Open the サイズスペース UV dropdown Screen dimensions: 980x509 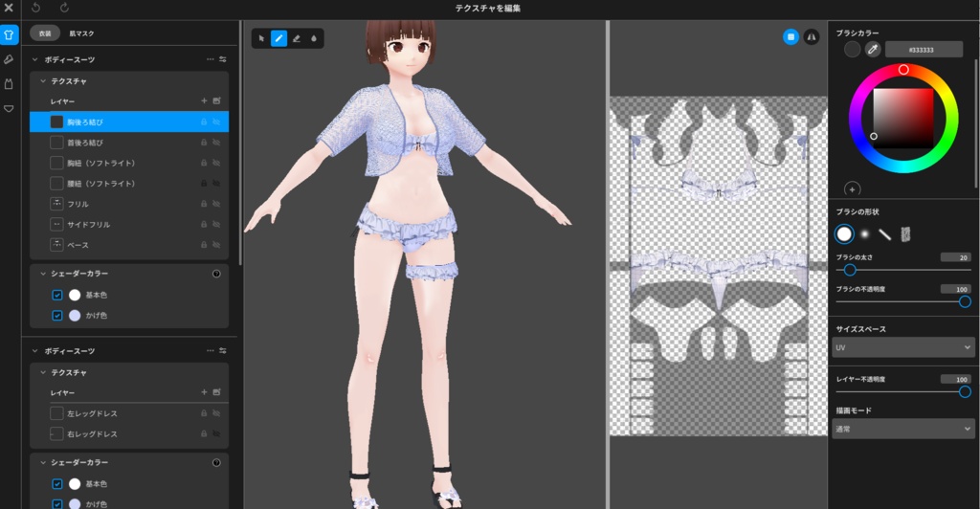pos(903,347)
